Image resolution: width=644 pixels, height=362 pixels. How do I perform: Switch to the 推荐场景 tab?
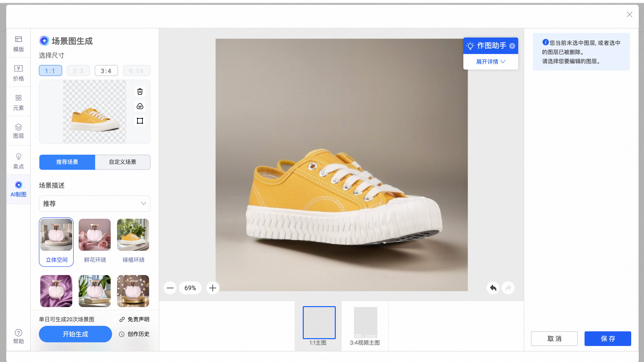tap(67, 162)
